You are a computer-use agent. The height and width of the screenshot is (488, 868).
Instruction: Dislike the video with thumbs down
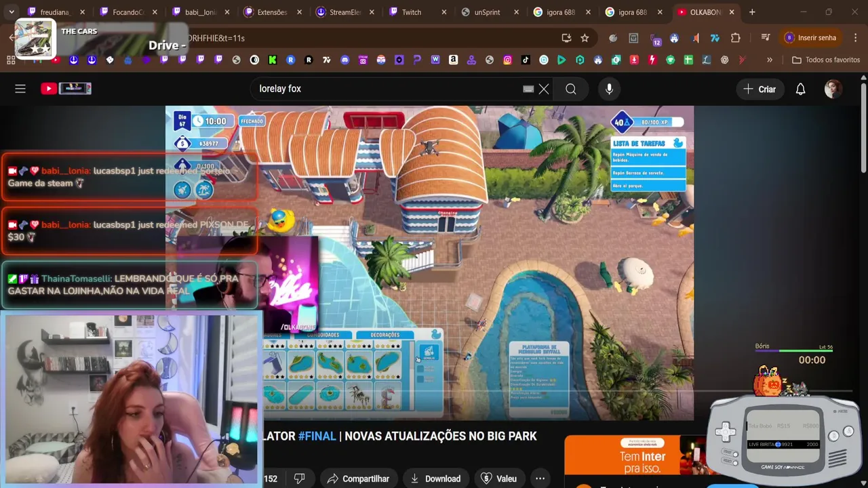point(299,479)
